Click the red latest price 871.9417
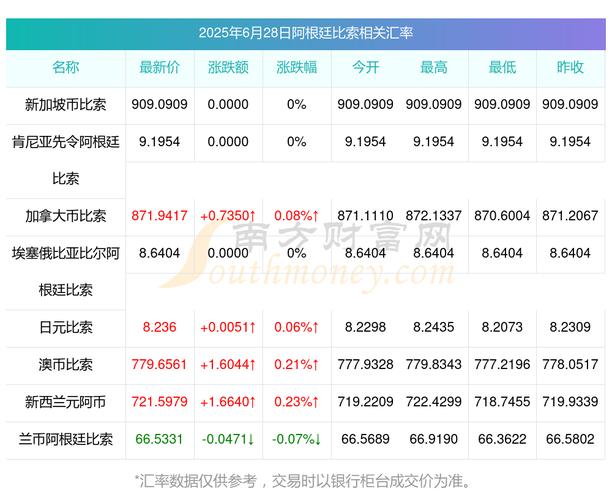 (x=160, y=215)
